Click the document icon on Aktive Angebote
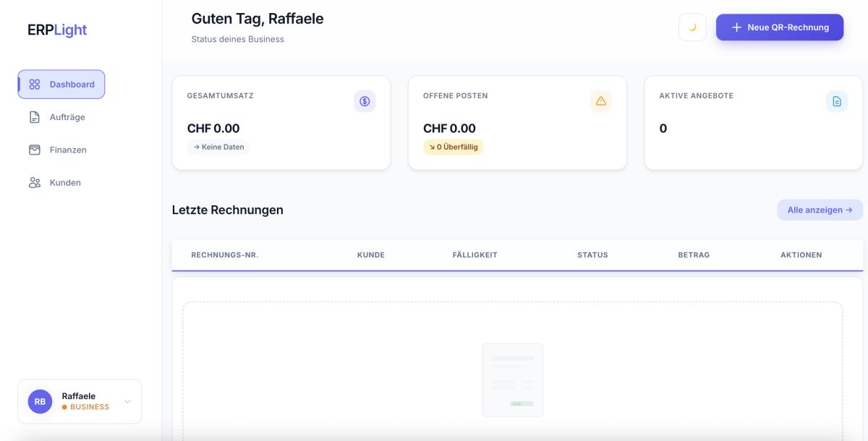The width and height of the screenshot is (868, 441). tap(836, 101)
